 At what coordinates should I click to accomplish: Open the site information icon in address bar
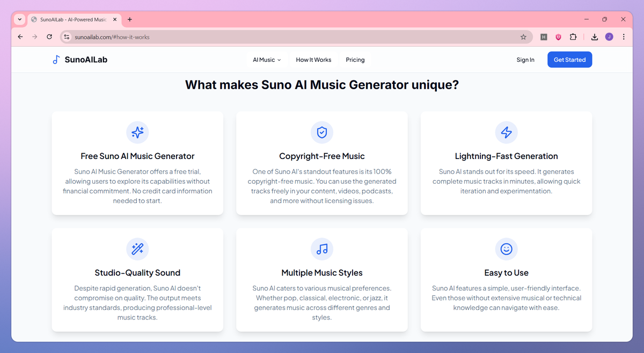pos(67,37)
